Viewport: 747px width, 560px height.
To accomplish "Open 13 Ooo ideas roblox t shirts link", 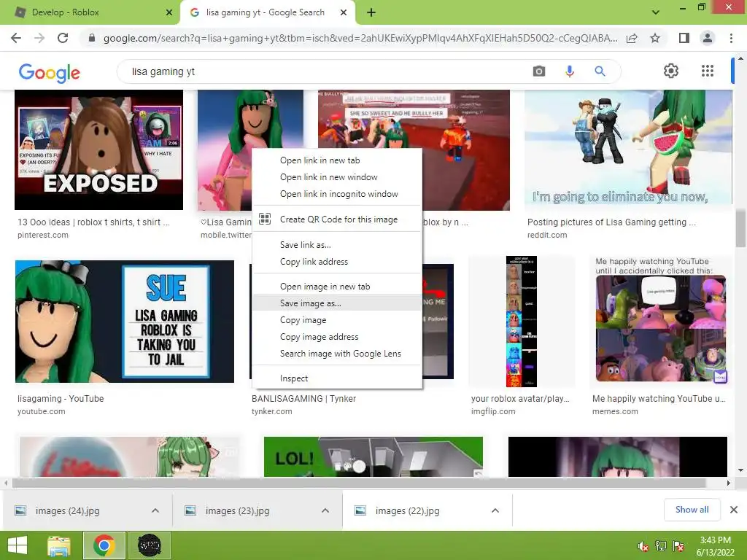I will tap(93, 222).
